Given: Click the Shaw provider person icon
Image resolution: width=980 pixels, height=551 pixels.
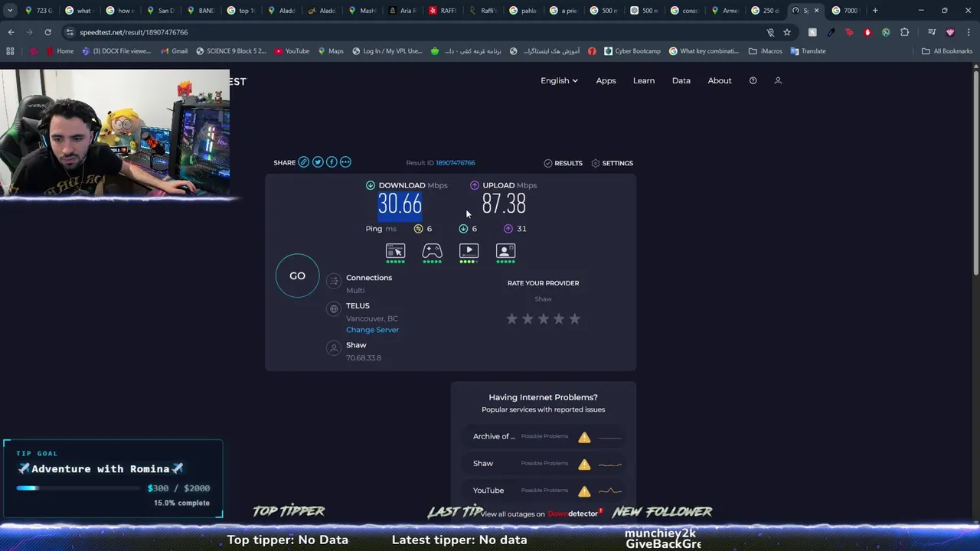Looking at the screenshot, I should [334, 348].
